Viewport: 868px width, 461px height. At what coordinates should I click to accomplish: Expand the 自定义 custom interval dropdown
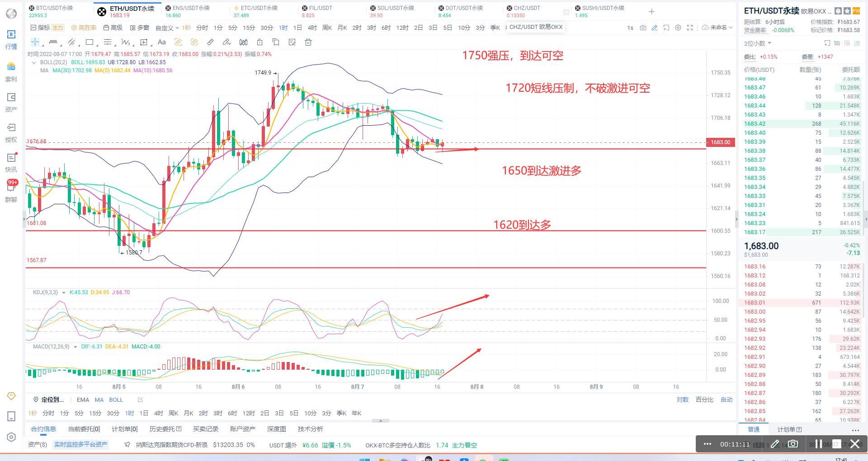pos(167,28)
